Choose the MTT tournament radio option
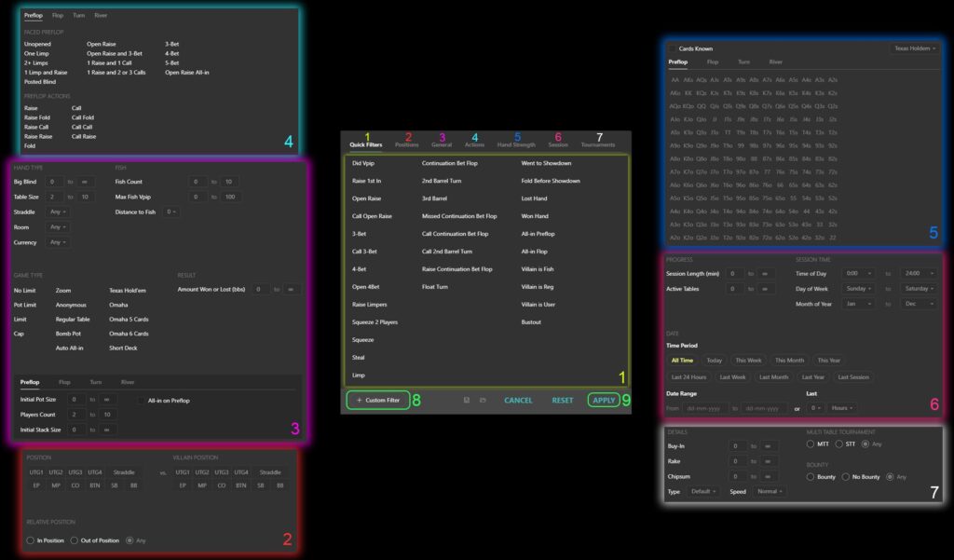Image resolution: width=954 pixels, height=560 pixels. tap(811, 444)
